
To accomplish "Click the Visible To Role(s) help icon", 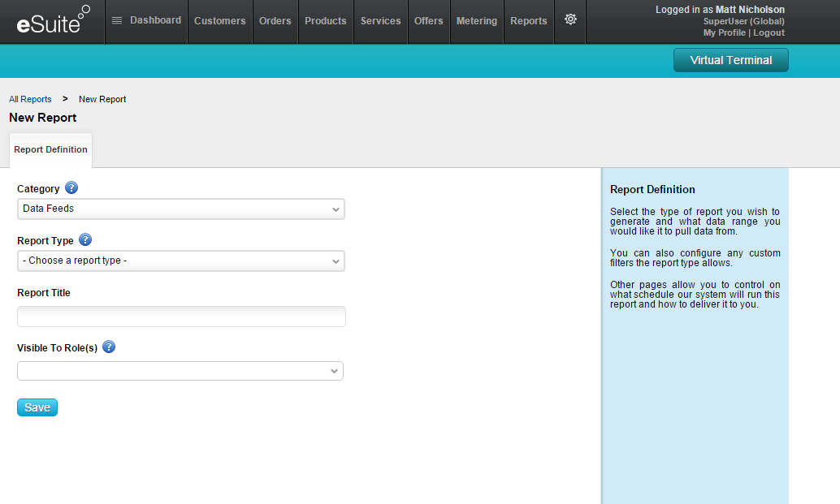I will click(109, 347).
